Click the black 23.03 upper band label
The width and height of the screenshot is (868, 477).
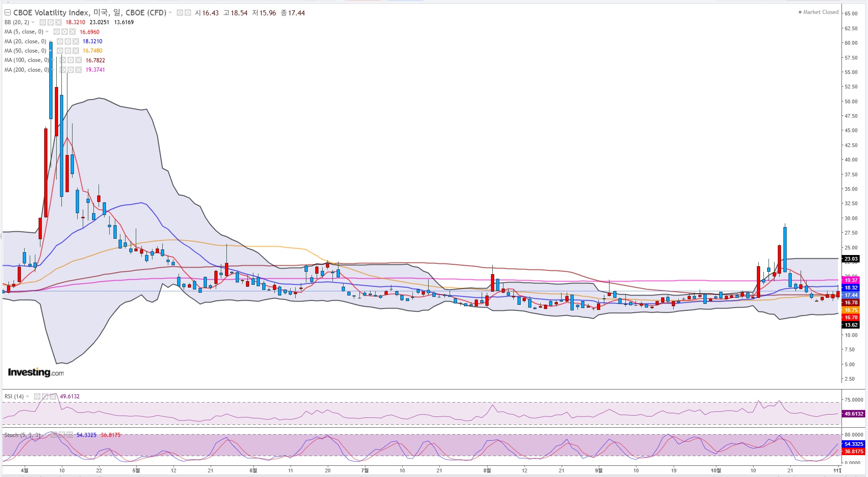851,259
